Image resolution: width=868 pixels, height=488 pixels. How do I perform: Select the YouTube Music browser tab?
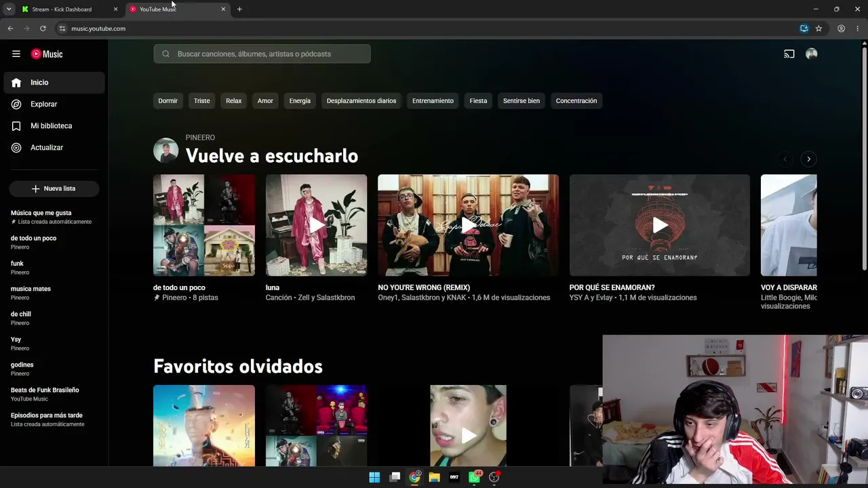point(178,9)
